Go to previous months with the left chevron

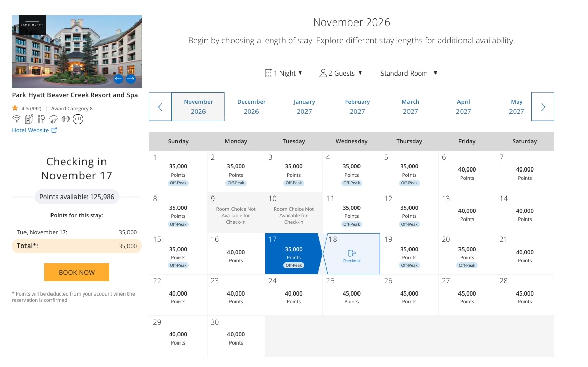[160, 107]
